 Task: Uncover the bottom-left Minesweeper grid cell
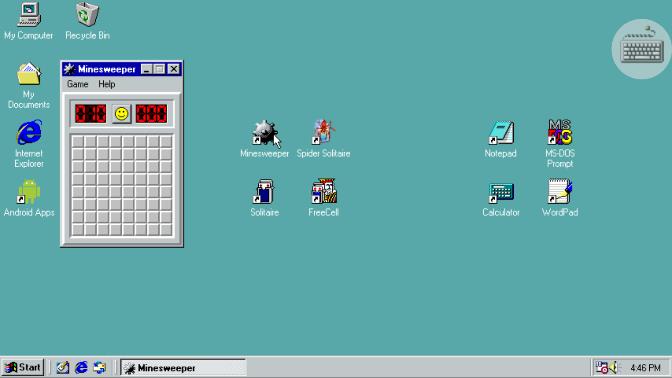pyautogui.click(x=78, y=230)
